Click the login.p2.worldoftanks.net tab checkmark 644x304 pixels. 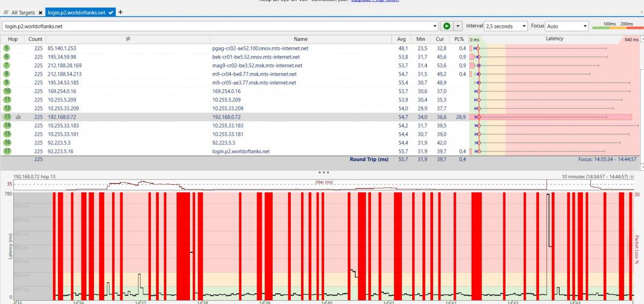coord(111,12)
